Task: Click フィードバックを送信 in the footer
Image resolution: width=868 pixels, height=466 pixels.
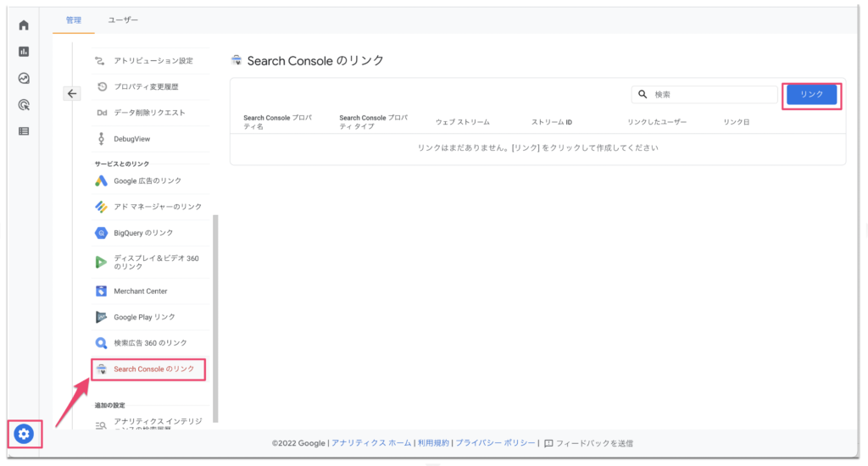Action: point(593,443)
